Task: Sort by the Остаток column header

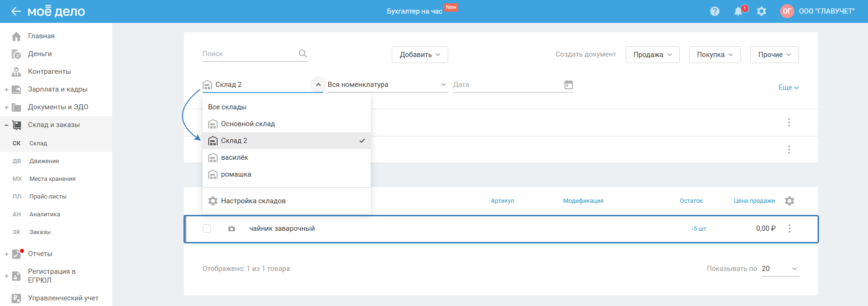Action: point(691,201)
